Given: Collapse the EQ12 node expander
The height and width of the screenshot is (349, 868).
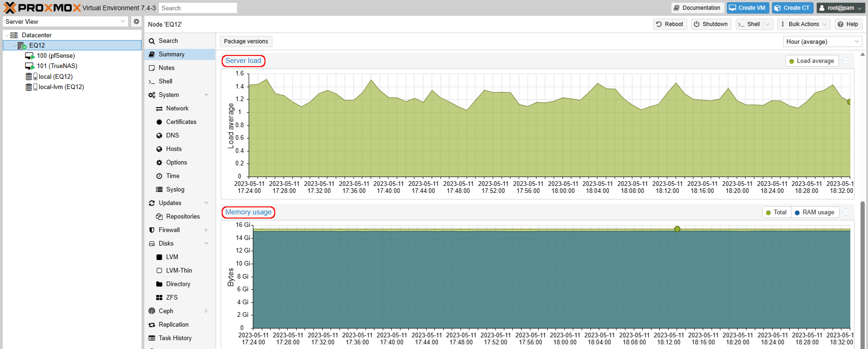Looking at the screenshot, I should click(14, 46).
